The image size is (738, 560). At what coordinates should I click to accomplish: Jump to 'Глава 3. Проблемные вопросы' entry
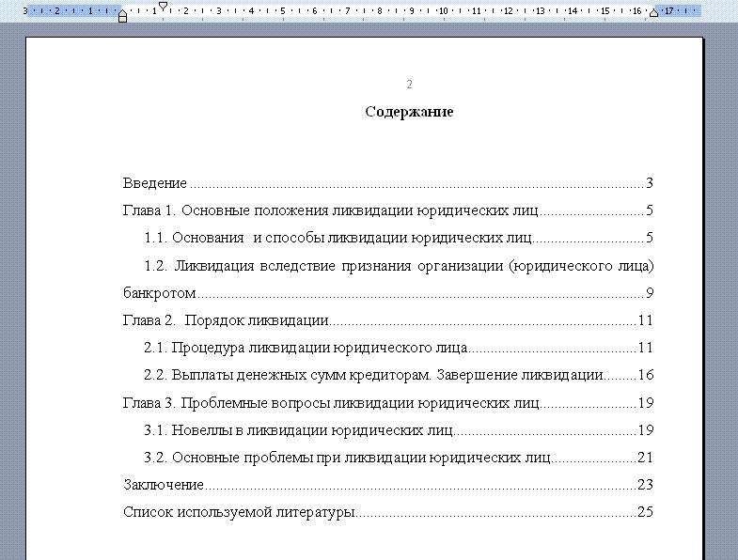point(331,403)
